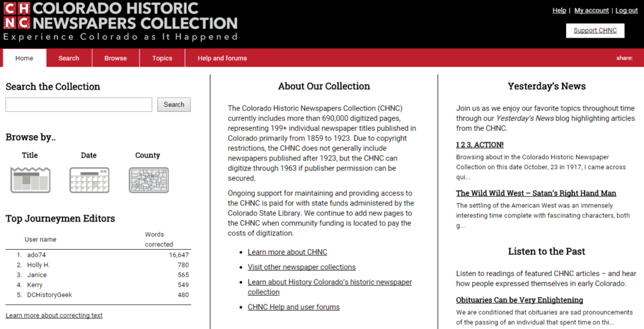Focus the Search the Collection text field
Screen dimensions: 644x329
point(79,104)
